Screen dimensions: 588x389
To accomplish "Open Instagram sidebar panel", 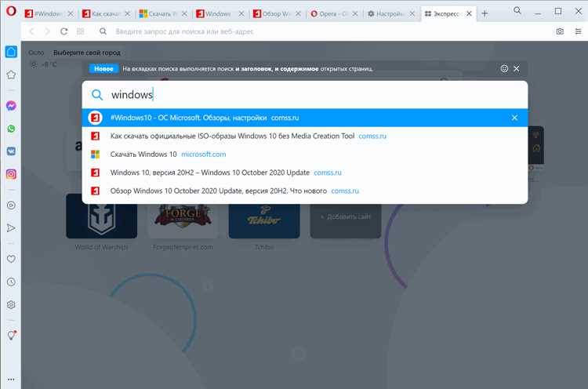I will point(11,174).
